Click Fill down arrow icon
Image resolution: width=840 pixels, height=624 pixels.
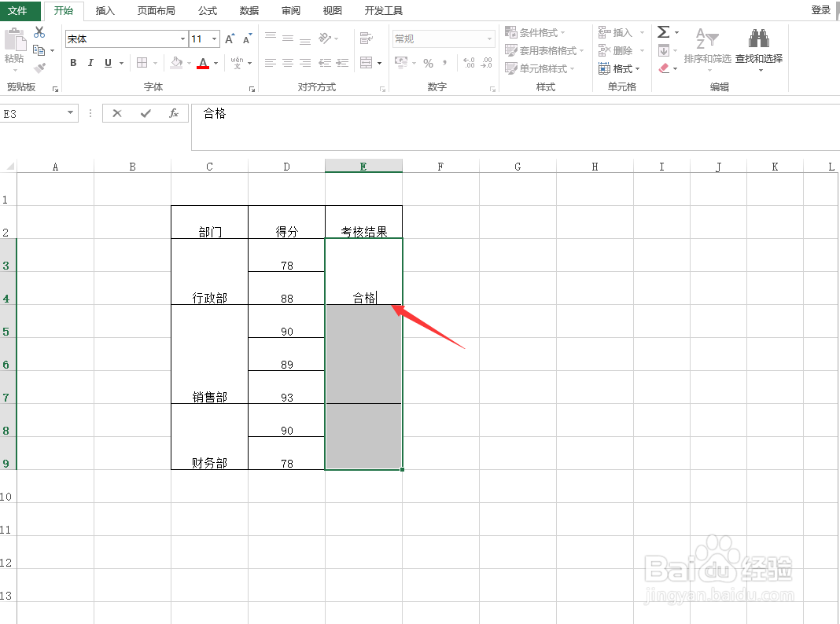point(663,51)
